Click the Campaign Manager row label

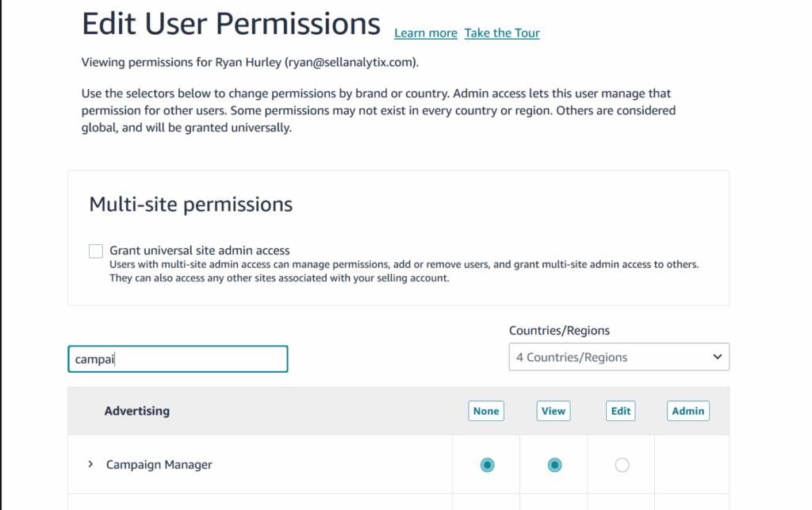pos(159,465)
